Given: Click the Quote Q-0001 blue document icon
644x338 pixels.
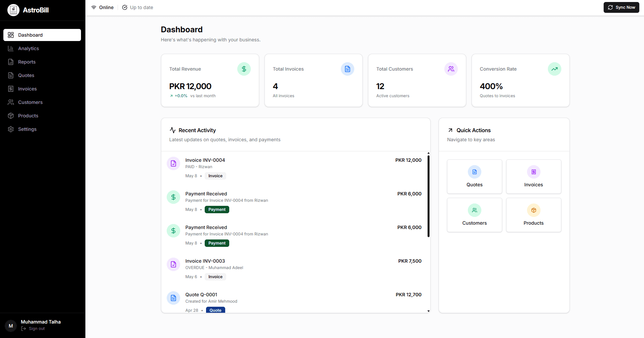Looking at the screenshot, I should [173, 298].
